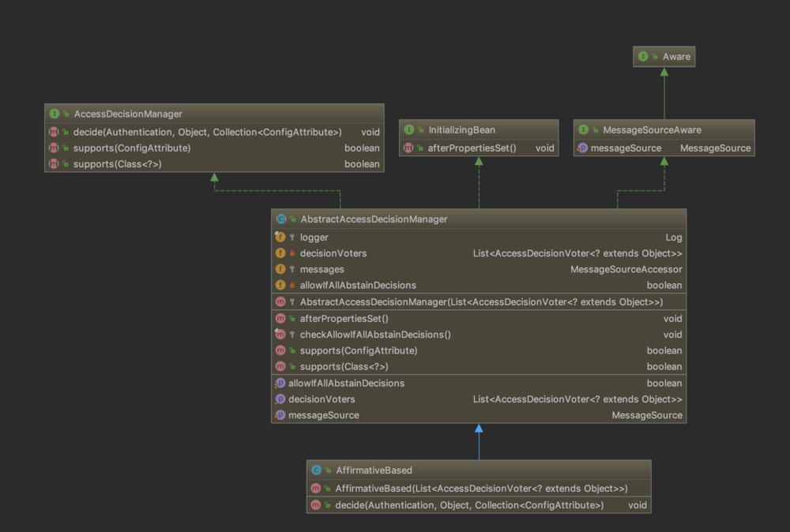Click the field icon beside logger
790x532 pixels.
point(280,237)
